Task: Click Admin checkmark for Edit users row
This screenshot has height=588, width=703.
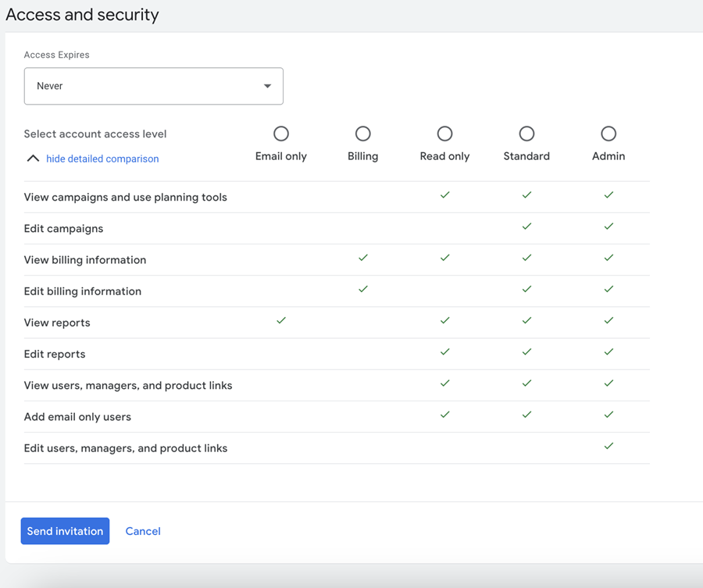Action: pyautogui.click(x=608, y=446)
